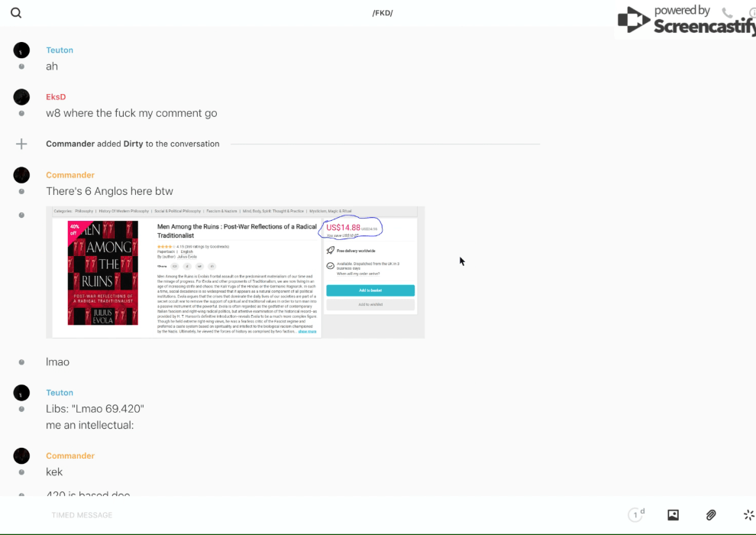This screenshot has width=756, height=535.
Task: Click the ping icon in input bar
Action: coord(748,515)
